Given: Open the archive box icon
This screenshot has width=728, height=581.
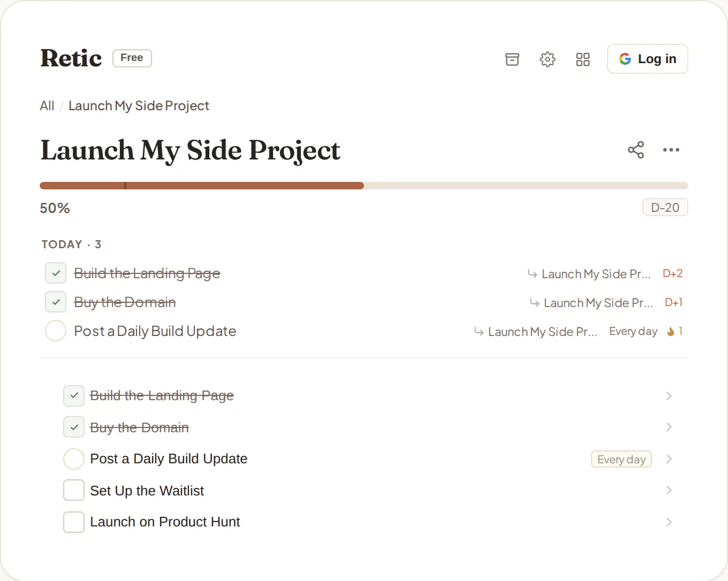Looking at the screenshot, I should (x=512, y=59).
